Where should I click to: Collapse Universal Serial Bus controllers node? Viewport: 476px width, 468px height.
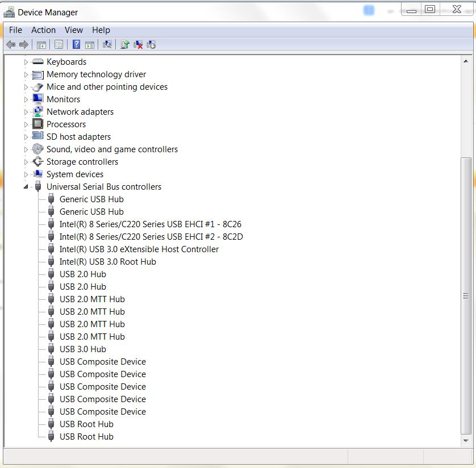[26, 187]
